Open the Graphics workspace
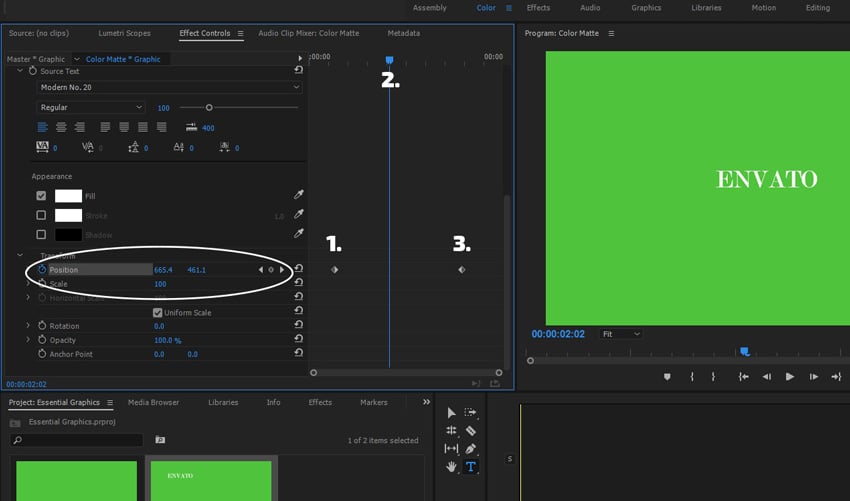Viewport: 850px width, 501px height. [646, 8]
